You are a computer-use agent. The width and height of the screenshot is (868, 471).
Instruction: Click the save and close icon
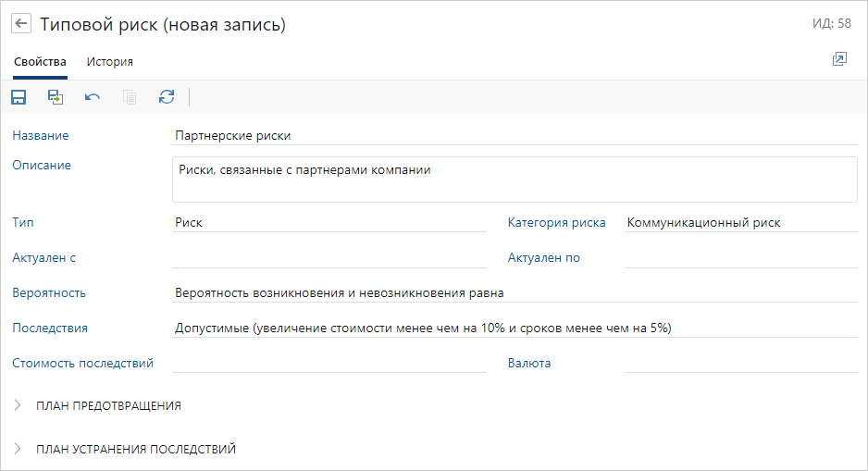56,97
